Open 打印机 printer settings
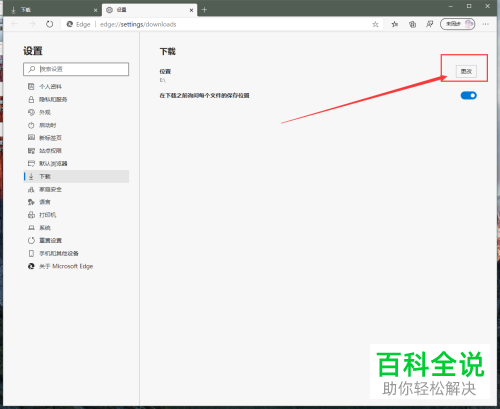This screenshot has width=500, height=409. point(76,215)
